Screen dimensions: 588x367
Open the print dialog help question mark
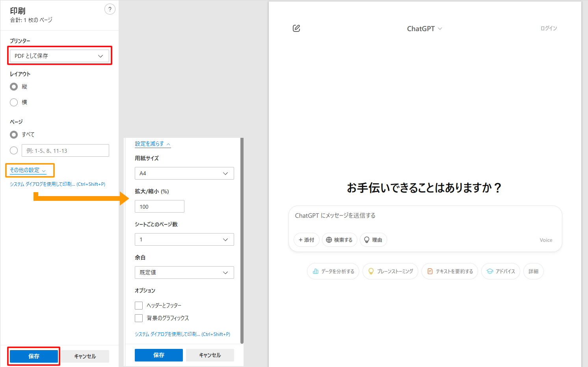tap(110, 9)
